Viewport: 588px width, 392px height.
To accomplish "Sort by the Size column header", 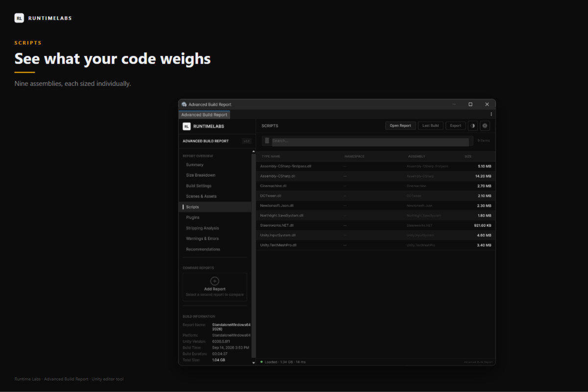I will click(x=468, y=156).
